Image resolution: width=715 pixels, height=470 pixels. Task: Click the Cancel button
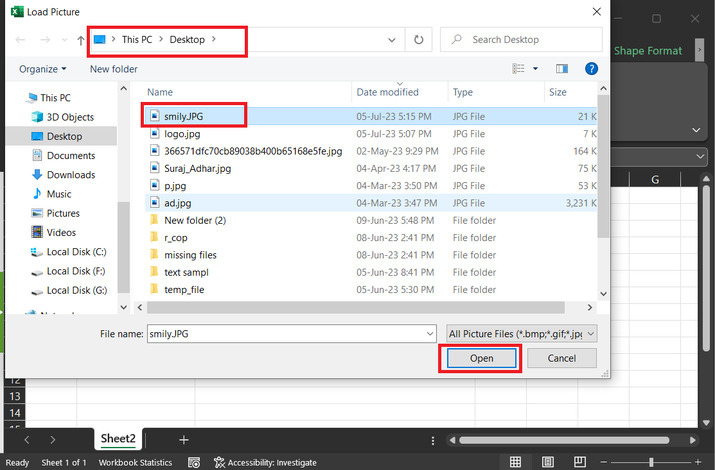(562, 358)
